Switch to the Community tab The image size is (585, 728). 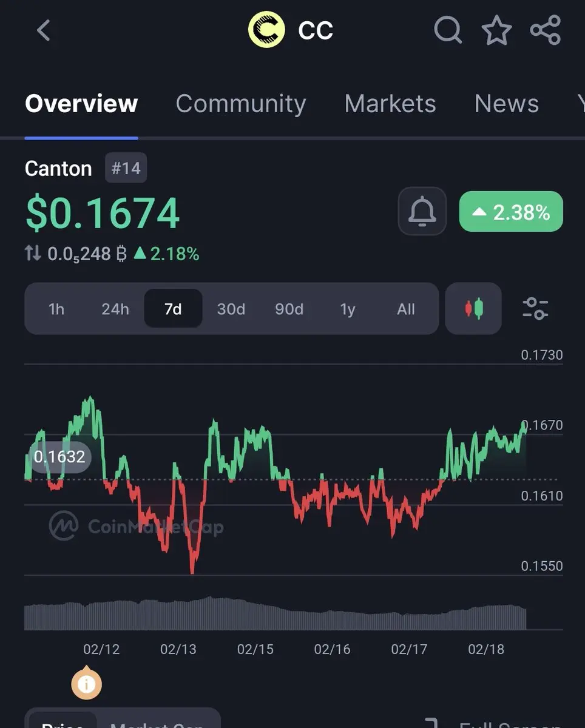(241, 104)
